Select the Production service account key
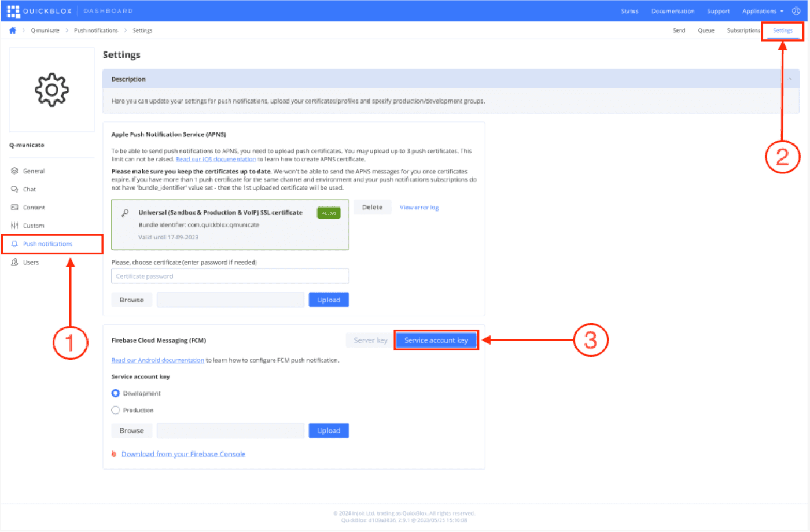Image resolution: width=810 pixels, height=532 pixels. click(x=116, y=410)
